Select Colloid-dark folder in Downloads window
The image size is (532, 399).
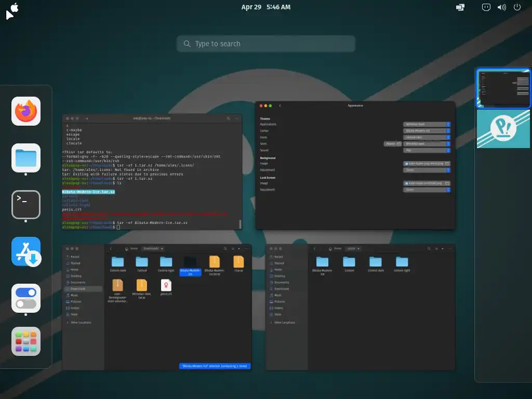[118, 264]
